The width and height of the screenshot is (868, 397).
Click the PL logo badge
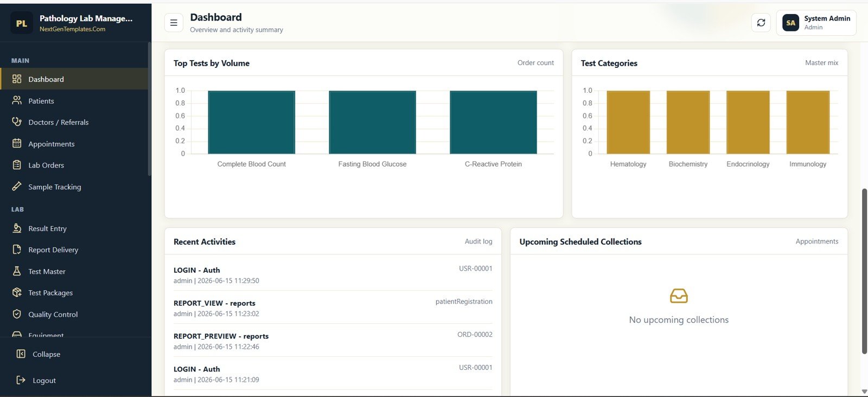(x=22, y=23)
